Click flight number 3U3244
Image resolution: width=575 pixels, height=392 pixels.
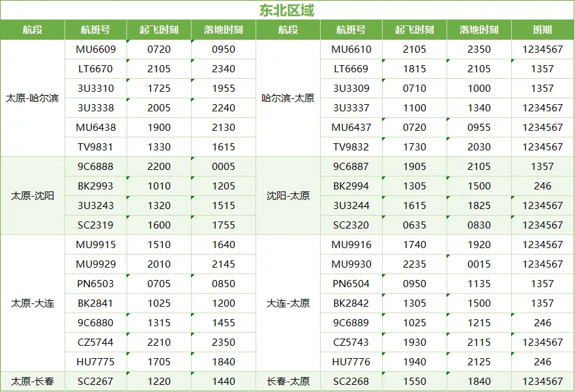click(351, 206)
